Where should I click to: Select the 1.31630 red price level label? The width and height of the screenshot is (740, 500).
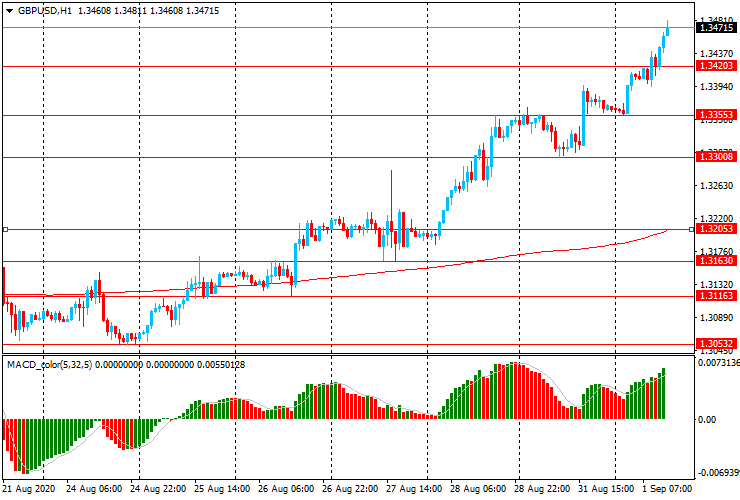pos(716,261)
